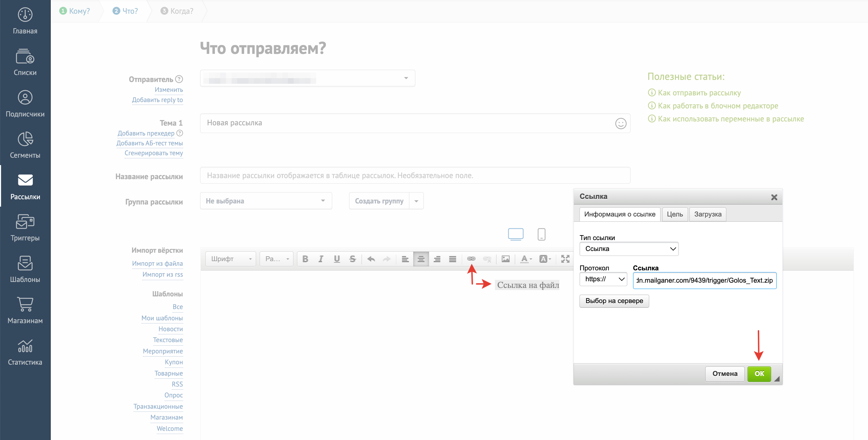
Task: Click Отмена in link dialog
Action: pos(725,374)
